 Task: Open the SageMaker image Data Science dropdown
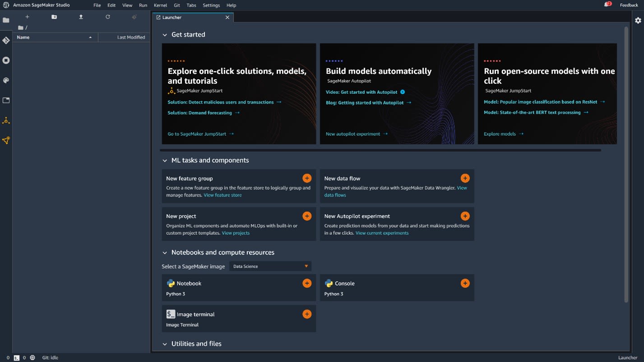[x=270, y=266]
